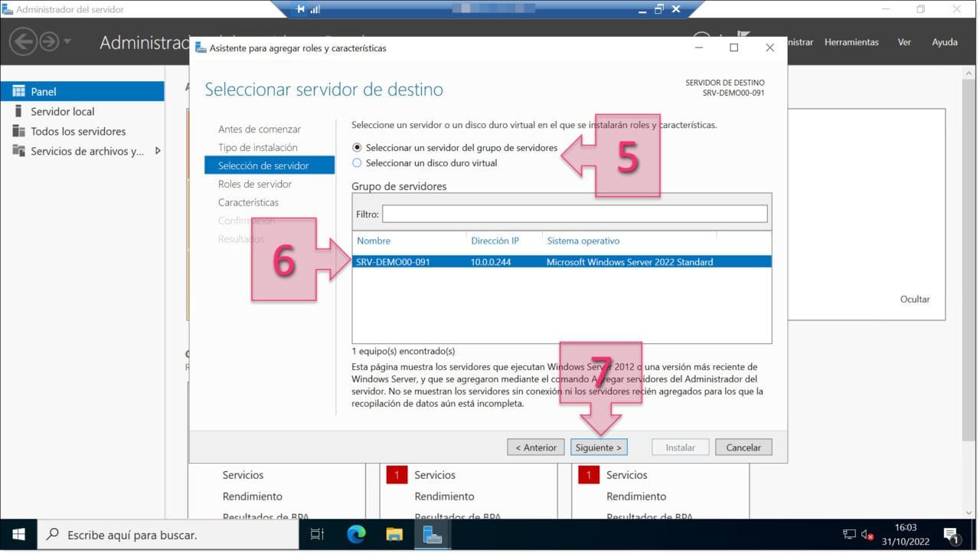Screen dimensions: 980x554
Task: Maximize the wizard dialog window
Action: (x=733, y=48)
